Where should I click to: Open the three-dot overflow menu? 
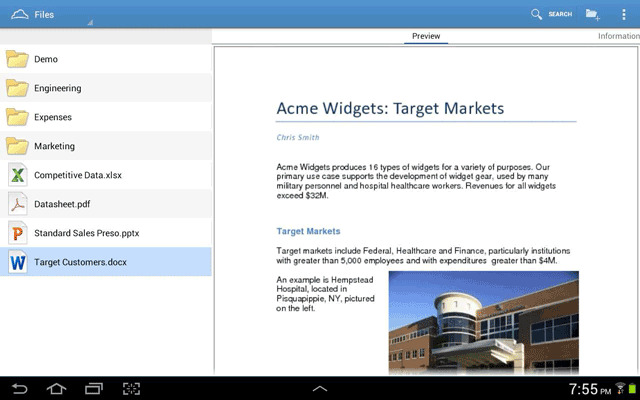pyautogui.click(x=624, y=14)
